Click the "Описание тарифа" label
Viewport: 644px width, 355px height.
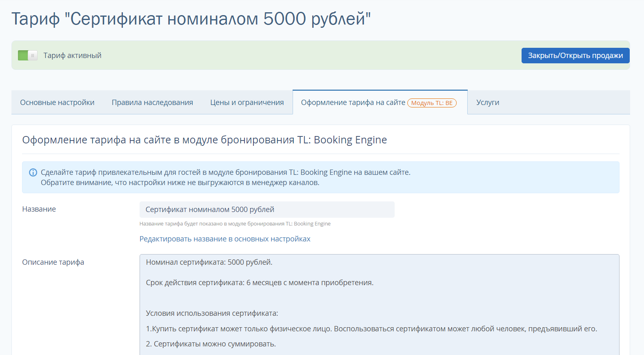[x=53, y=262]
